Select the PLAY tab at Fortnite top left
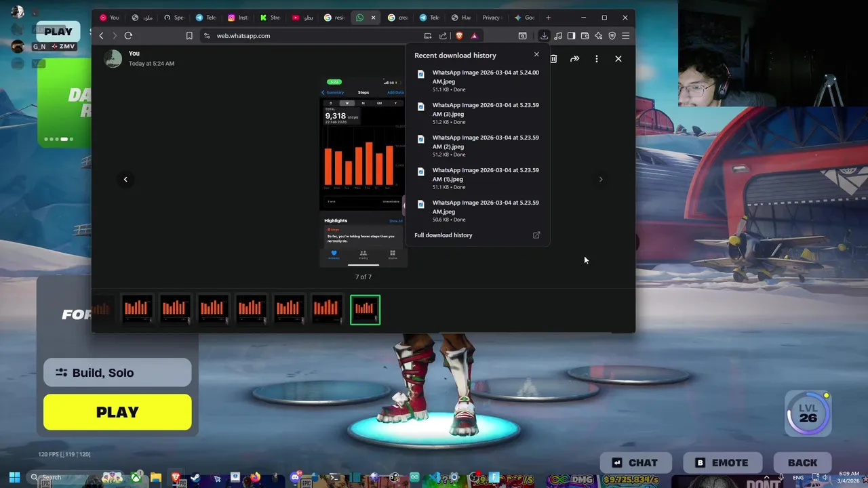Viewport: 868px width, 488px height. coord(58,32)
